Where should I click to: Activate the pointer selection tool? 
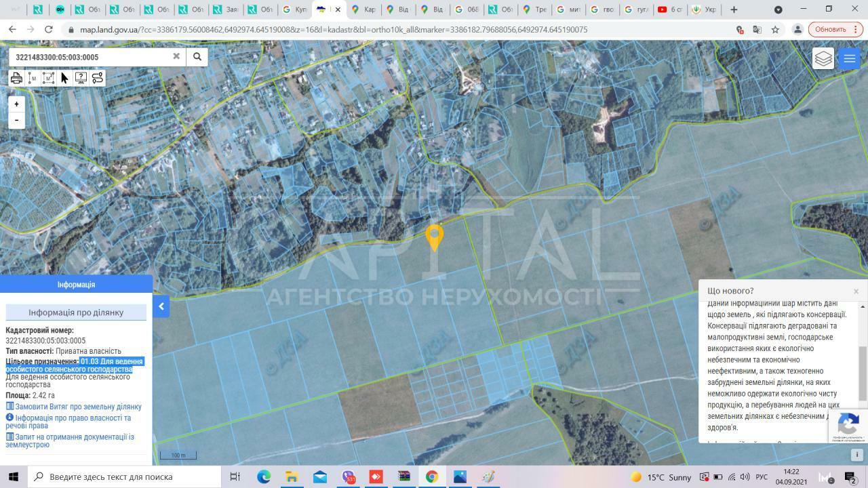pos(64,78)
